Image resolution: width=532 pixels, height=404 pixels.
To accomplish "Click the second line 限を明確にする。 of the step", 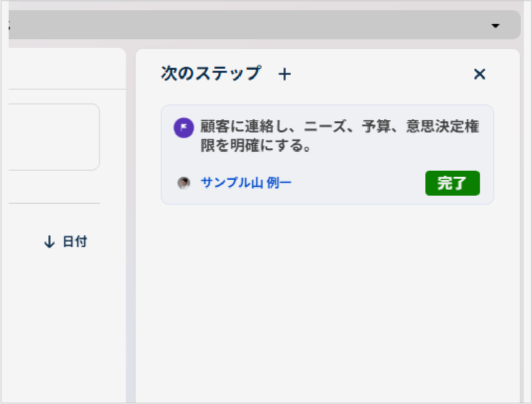I will (255, 147).
